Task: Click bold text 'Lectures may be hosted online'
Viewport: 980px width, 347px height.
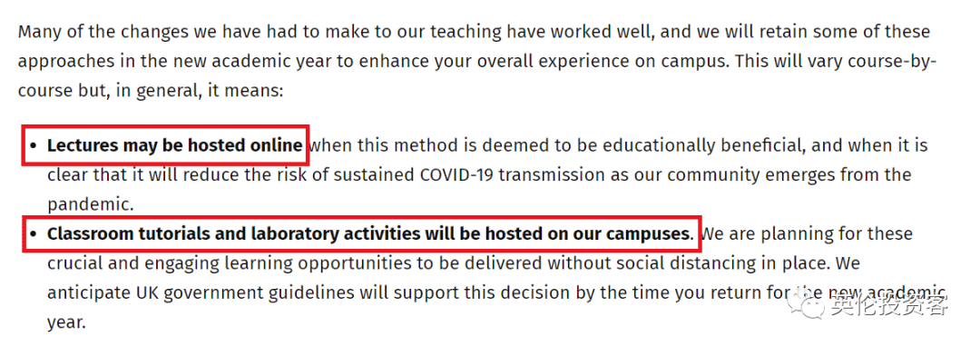Action: (175, 145)
